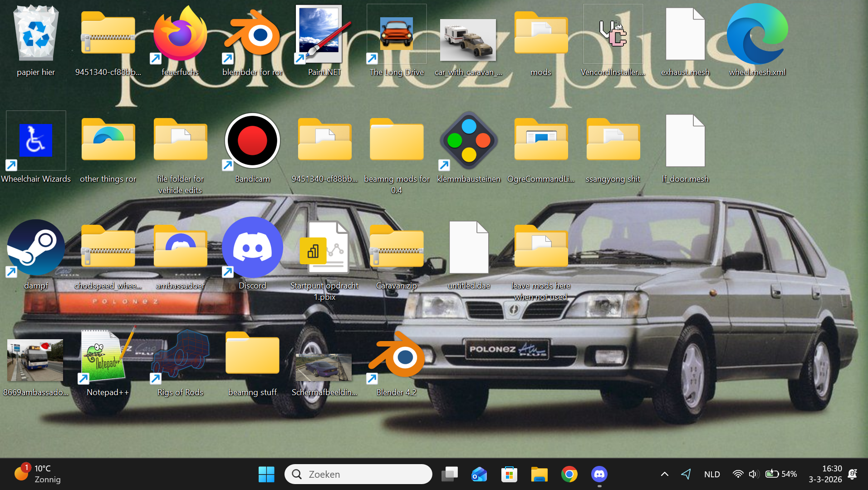
Task: Open the Windows Start menu
Action: point(266,474)
